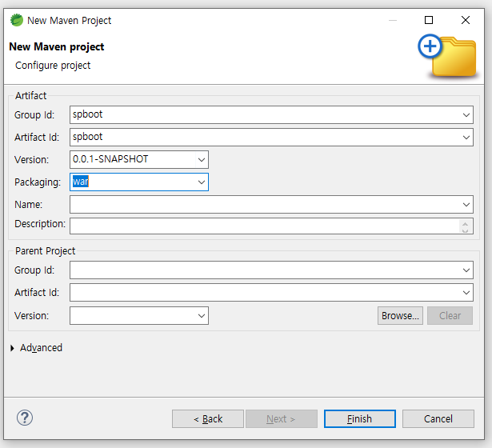492x448 pixels.
Task: Close the New Maven Project dialog
Action: [x=466, y=20]
